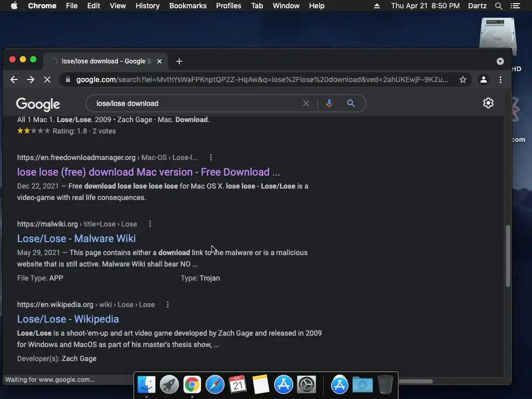The image size is (532, 399).
Task: Open a new tab with plus button
Action: click(179, 61)
